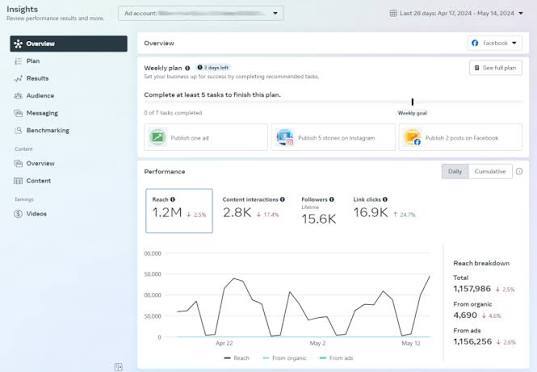
Task: Open Publish 2 posts on Facebook task
Action: point(461,137)
